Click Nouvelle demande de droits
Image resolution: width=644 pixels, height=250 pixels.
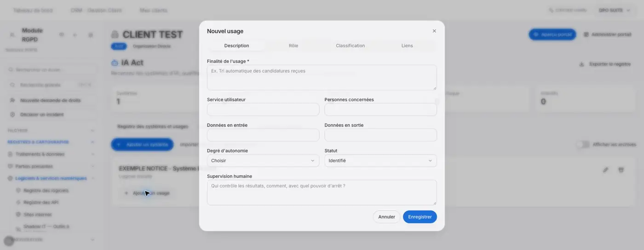point(50,100)
